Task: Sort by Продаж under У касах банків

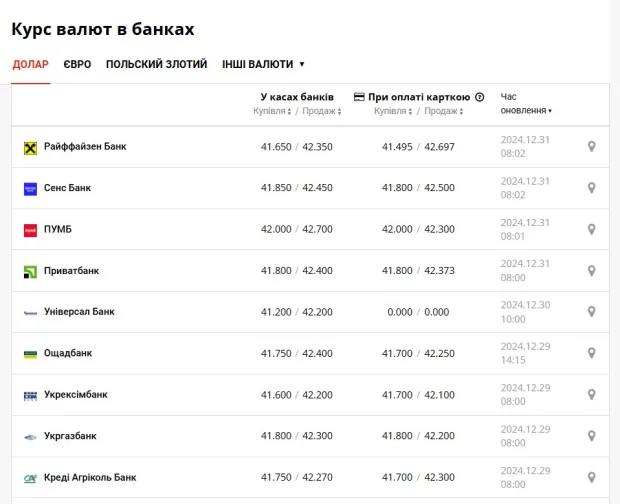Action: click(321, 111)
